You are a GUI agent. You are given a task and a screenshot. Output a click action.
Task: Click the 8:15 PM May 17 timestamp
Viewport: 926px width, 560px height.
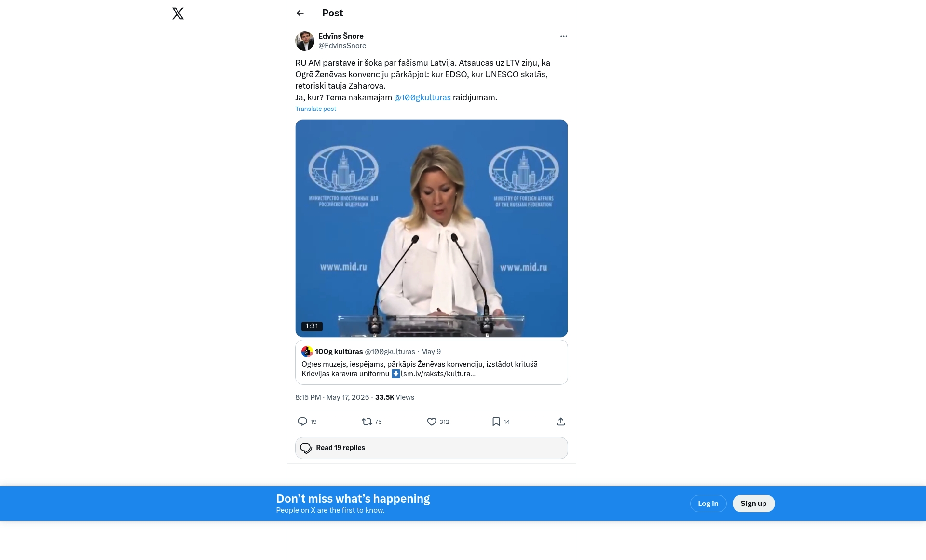(332, 397)
